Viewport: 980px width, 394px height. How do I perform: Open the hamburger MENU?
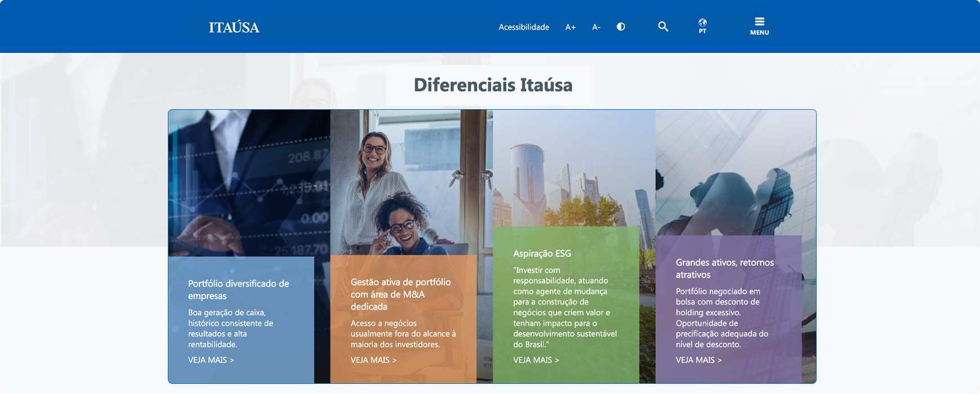click(x=759, y=26)
